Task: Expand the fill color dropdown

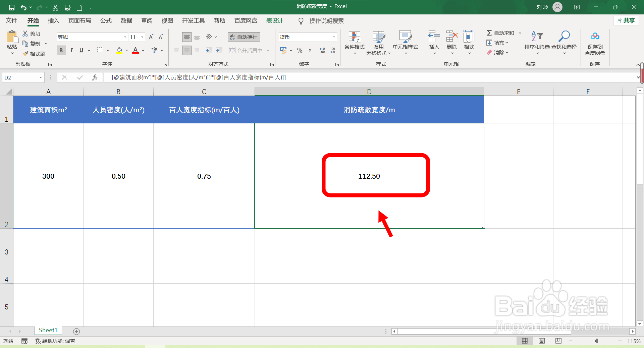Action: click(x=126, y=50)
